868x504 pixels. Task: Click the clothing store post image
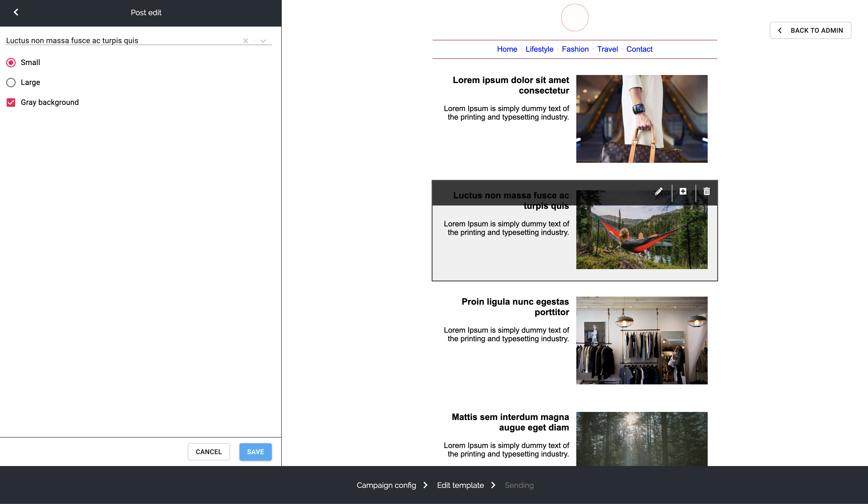[642, 340]
